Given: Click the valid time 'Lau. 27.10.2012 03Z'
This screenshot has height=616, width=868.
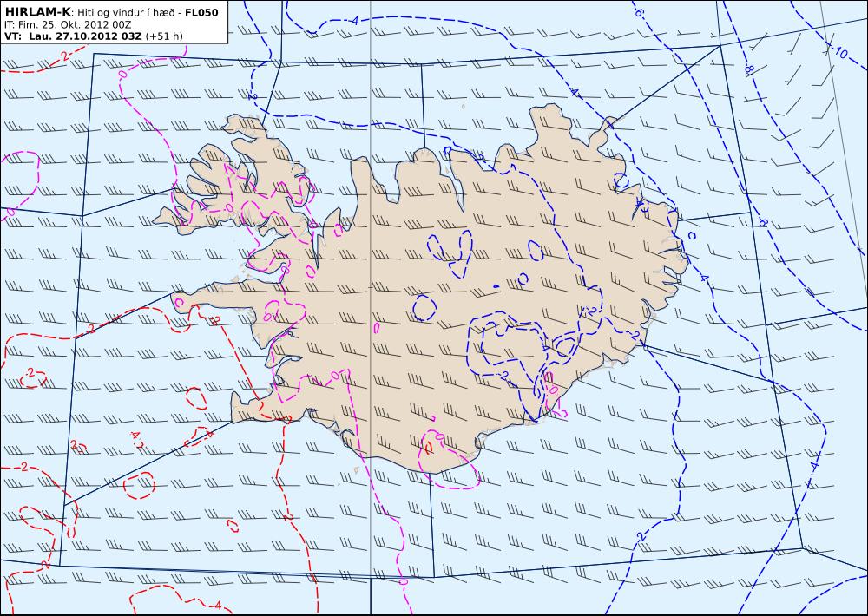Looking at the screenshot, I should 85,36.
